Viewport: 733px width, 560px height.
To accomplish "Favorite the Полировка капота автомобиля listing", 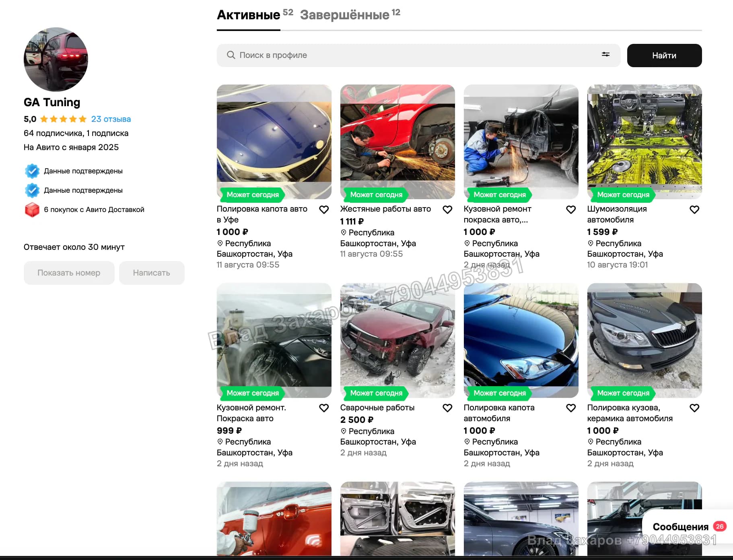I will click(x=571, y=408).
